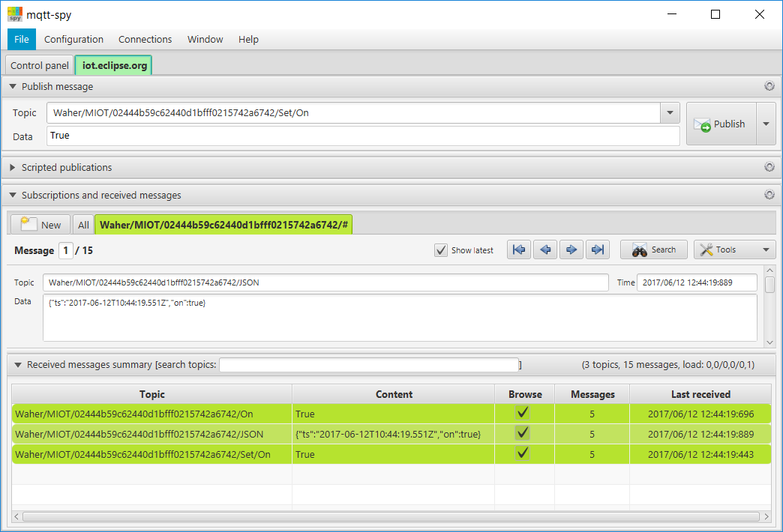Uncheck Browse for the /JSON topic row
This screenshot has height=532, width=783.
pos(523,432)
